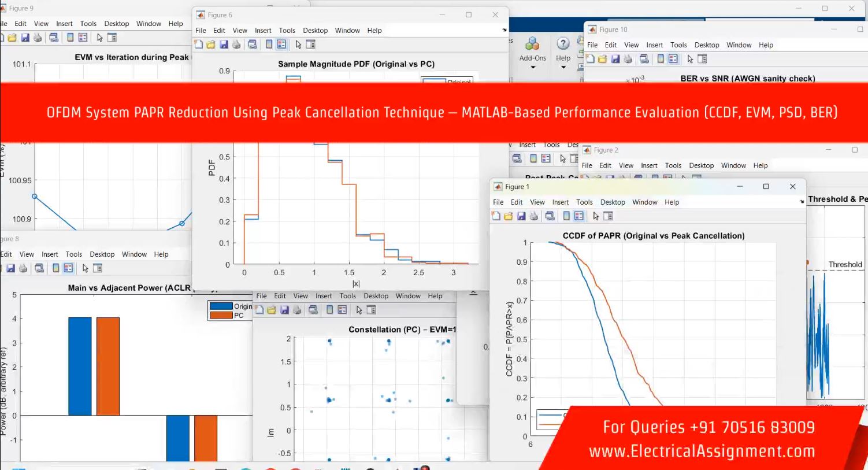
Task: Open the Tools menu in Figure 10
Action: coord(678,45)
